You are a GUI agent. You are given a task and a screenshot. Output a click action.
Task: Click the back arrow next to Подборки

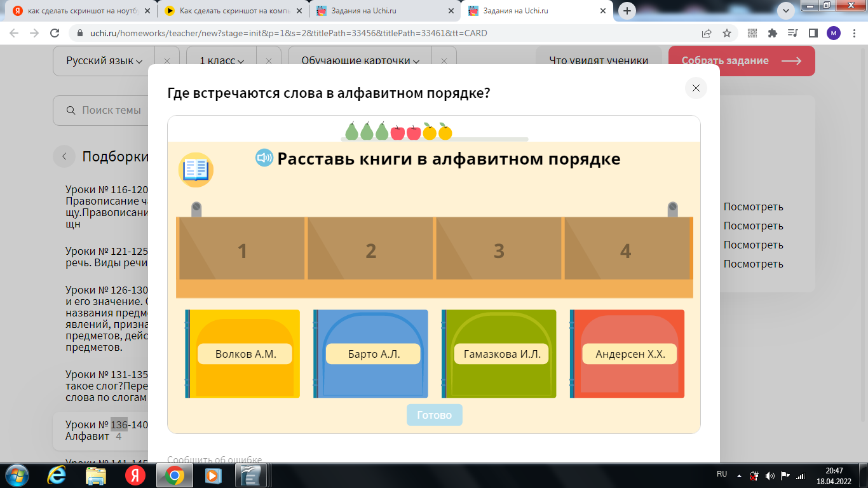[x=64, y=157]
